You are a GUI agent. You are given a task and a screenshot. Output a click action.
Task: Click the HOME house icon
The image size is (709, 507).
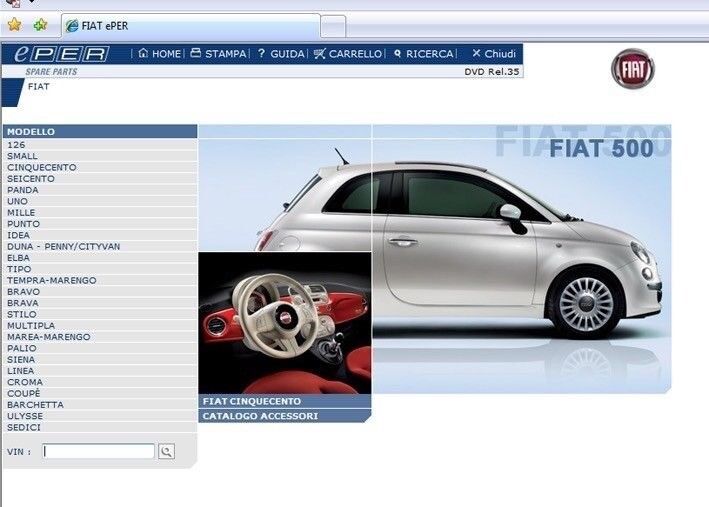[x=143, y=54]
